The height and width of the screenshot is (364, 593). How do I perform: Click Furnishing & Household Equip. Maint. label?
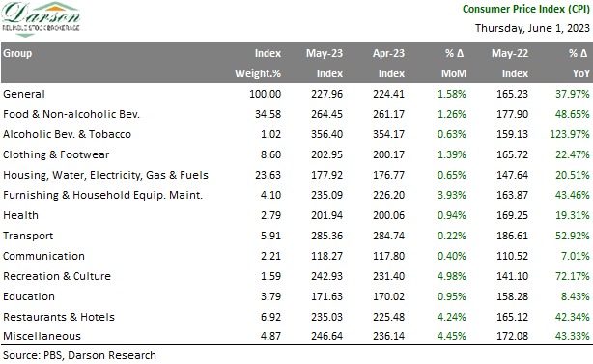[x=103, y=195]
